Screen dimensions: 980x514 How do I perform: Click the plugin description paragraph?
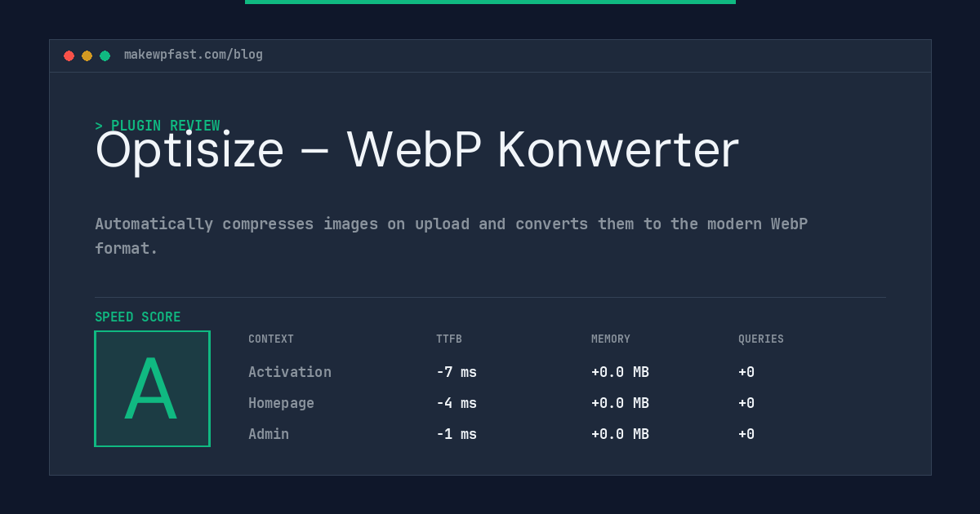[x=451, y=236]
